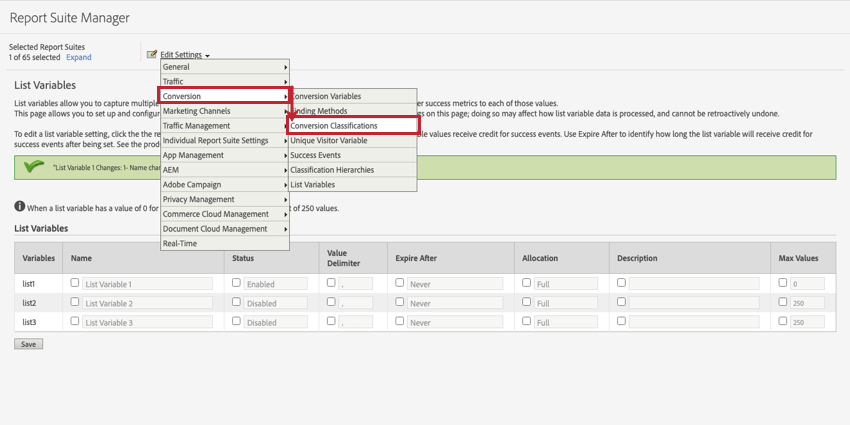Choose Classification Hierarchies in submenu
850x425 pixels.
click(352, 170)
